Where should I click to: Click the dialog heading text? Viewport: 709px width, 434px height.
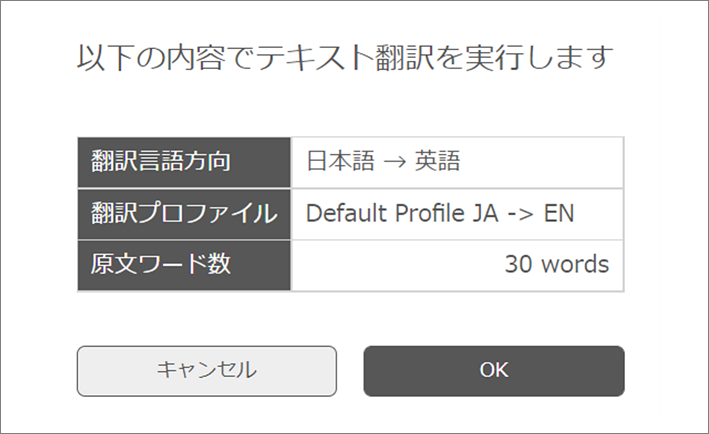coord(342,58)
